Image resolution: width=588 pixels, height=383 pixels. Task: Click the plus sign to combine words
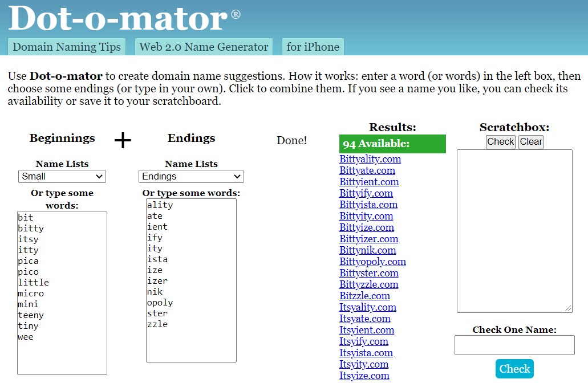coord(123,141)
